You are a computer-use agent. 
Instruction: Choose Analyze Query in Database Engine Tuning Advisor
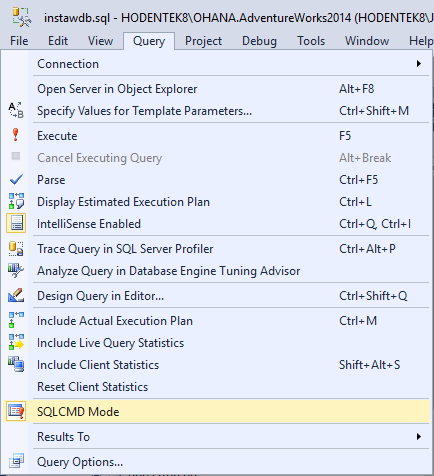coord(216,271)
